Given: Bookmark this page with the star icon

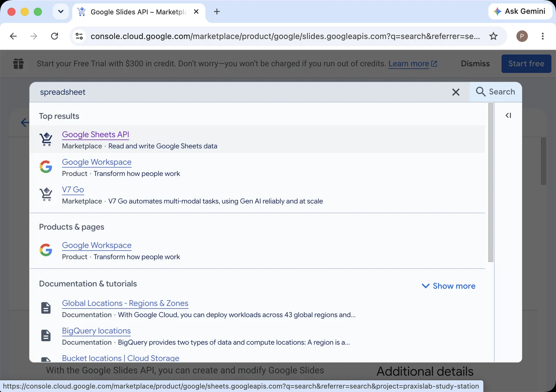Looking at the screenshot, I should point(493,36).
